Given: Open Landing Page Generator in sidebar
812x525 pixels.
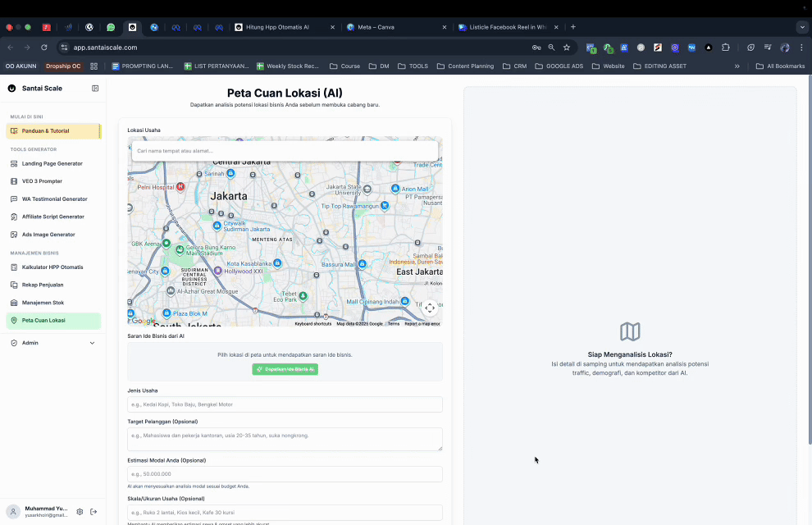Looking at the screenshot, I should (52, 163).
